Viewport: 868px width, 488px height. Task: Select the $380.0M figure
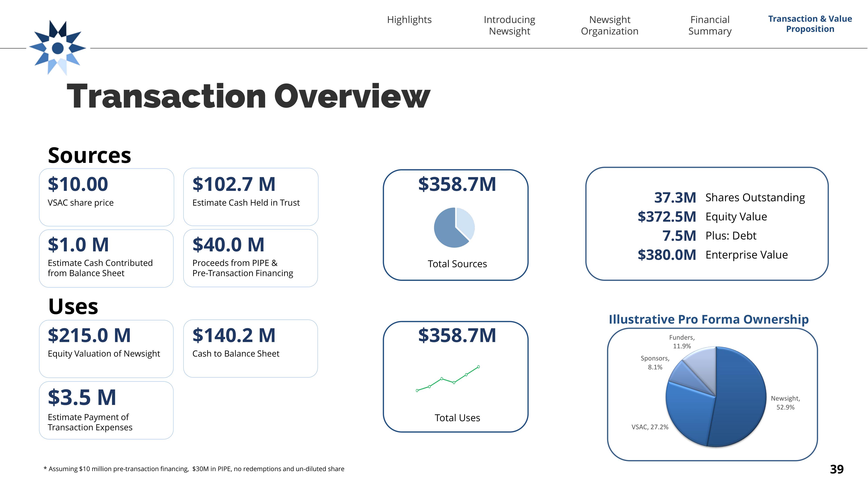click(x=666, y=255)
